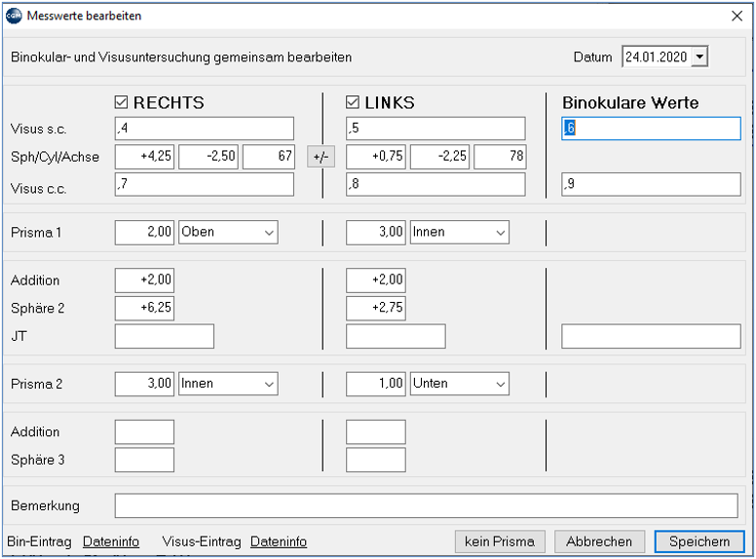Click right Prisma 1 value 2,00

pos(144,233)
